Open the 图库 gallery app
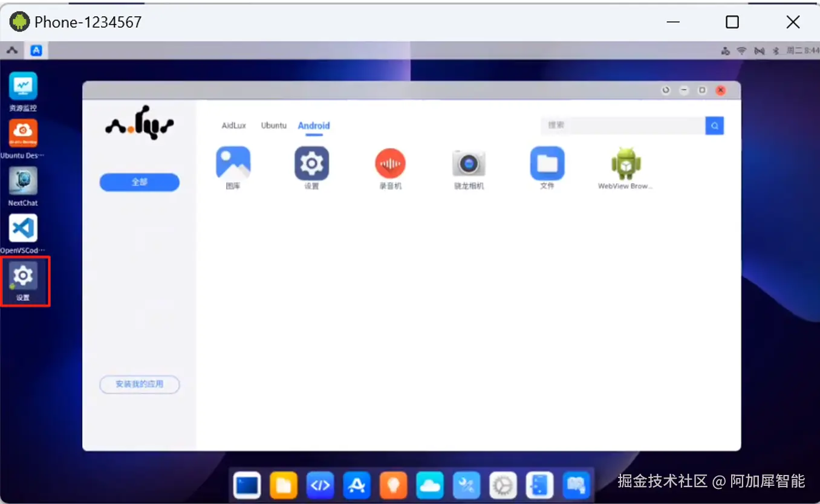Screen dimensions: 820x504 coord(233,163)
